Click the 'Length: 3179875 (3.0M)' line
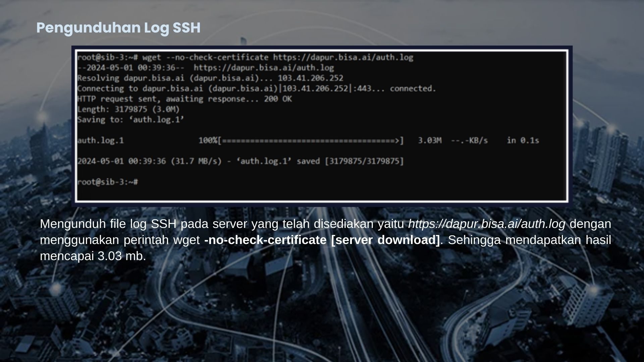 pos(128,109)
